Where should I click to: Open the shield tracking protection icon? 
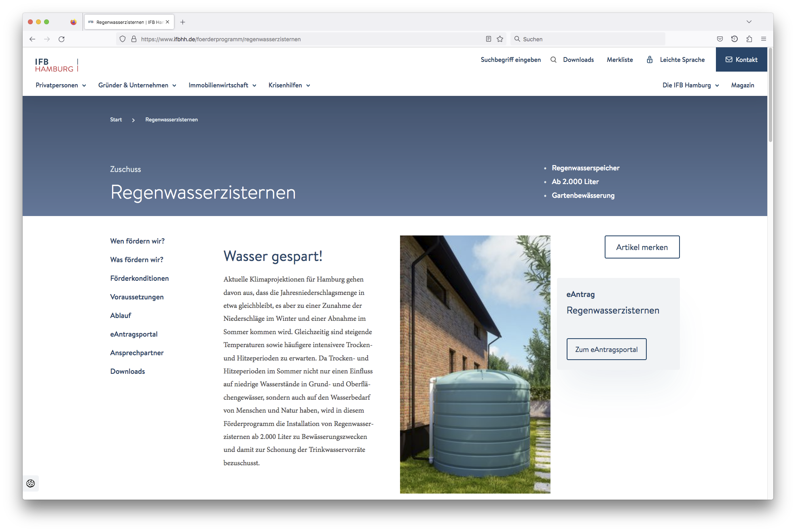click(x=123, y=39)
